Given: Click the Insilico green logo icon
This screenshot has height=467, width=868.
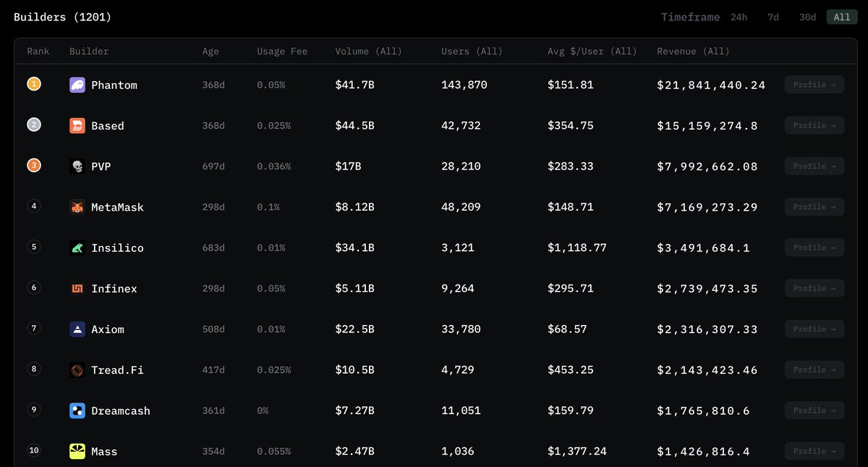Looking at the screenshot, I should click(77, 248).
